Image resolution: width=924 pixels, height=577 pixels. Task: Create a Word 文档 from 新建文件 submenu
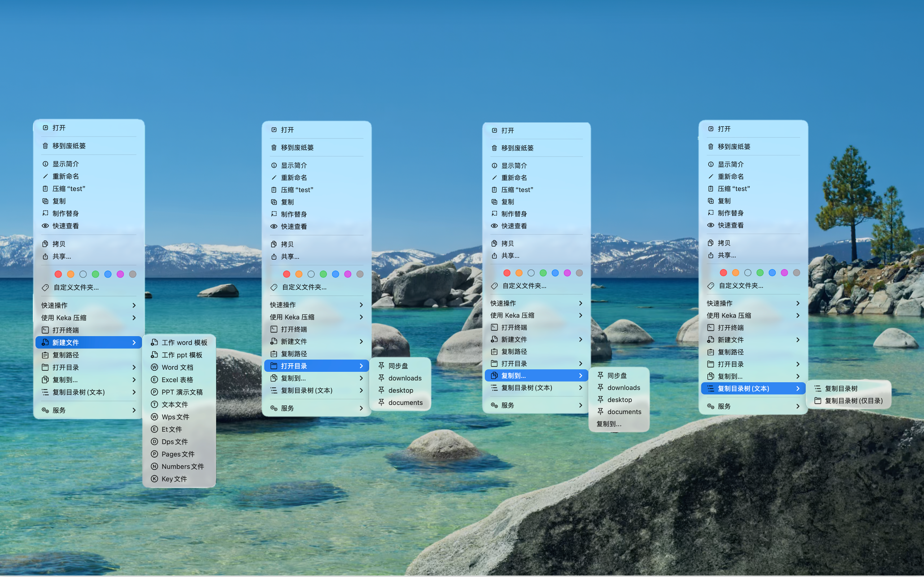(x=177, y=367)
